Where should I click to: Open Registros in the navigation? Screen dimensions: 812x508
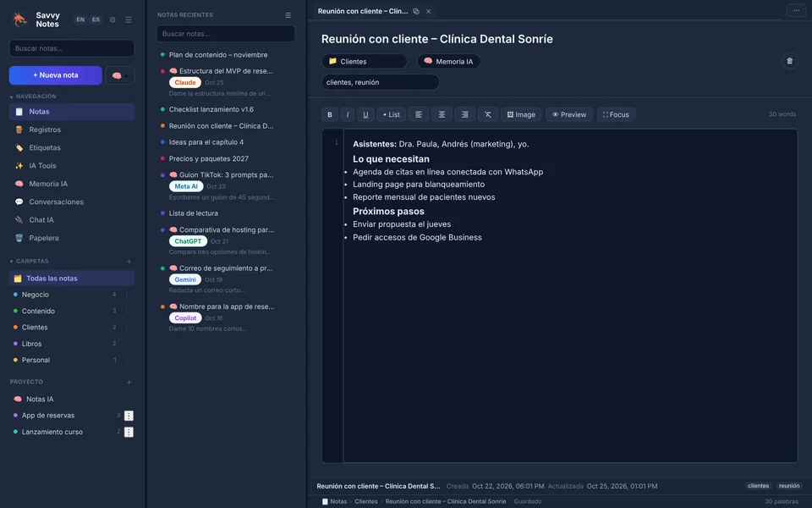click(71, 130)
